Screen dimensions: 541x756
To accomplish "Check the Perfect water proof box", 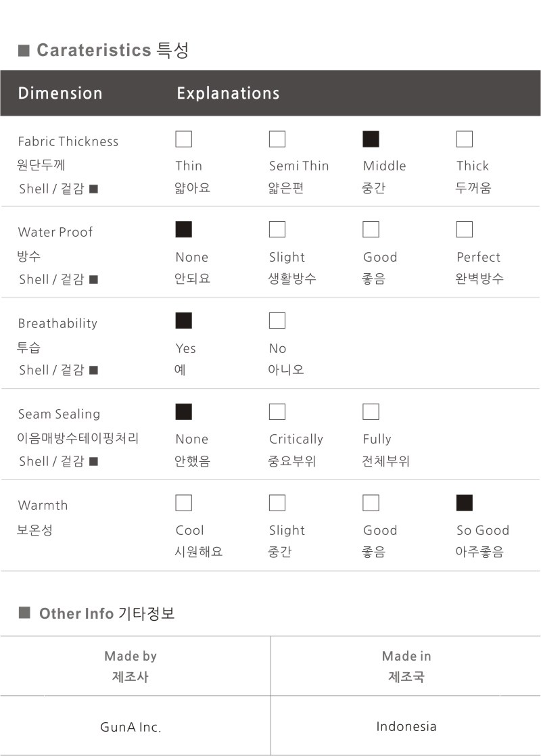I will pyautogui.click(x=465, y=230).
